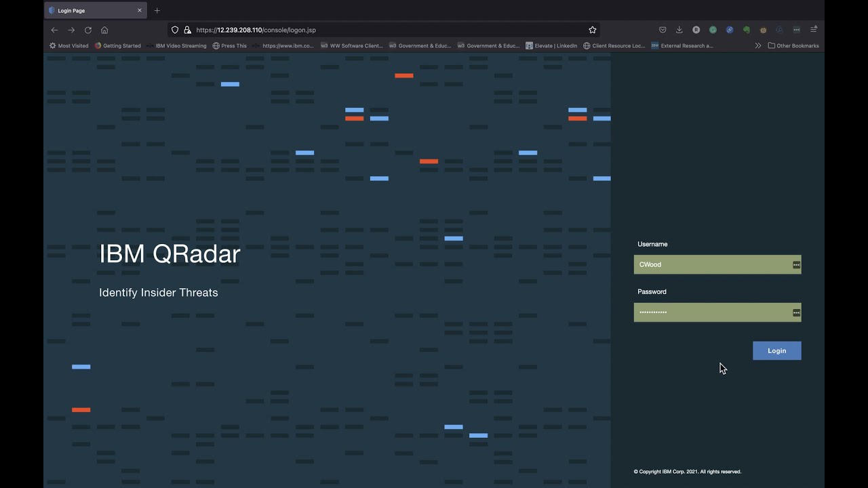The height and width of the screenshot is (488, 868).
Task: Open the Firefox hamburger menu
Action: tap(814, 30)
